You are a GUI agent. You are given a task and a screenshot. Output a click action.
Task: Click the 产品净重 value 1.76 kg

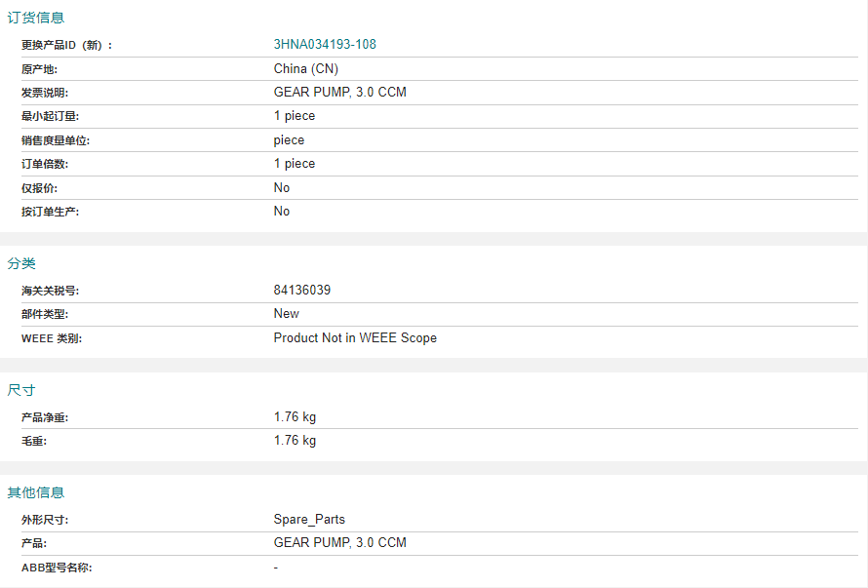pyautogui.click(x=296, y=417)
